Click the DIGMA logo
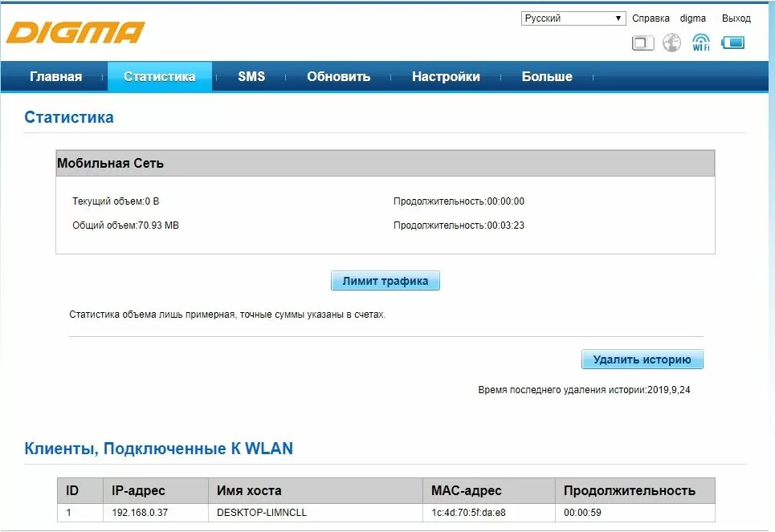Viewport: 775px width, 532px height. coord(75,33)
